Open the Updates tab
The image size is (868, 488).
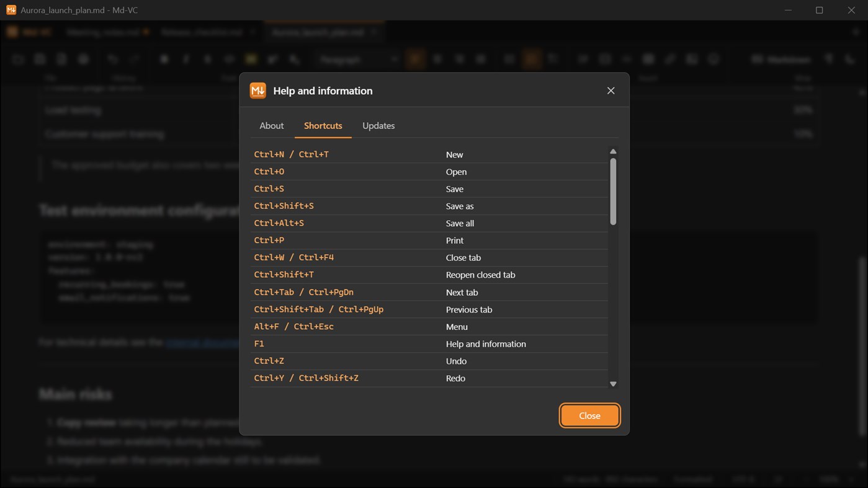click(378, 125)
